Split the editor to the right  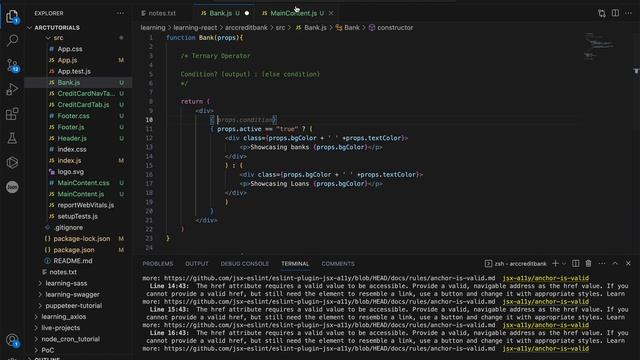click(615, 13)
